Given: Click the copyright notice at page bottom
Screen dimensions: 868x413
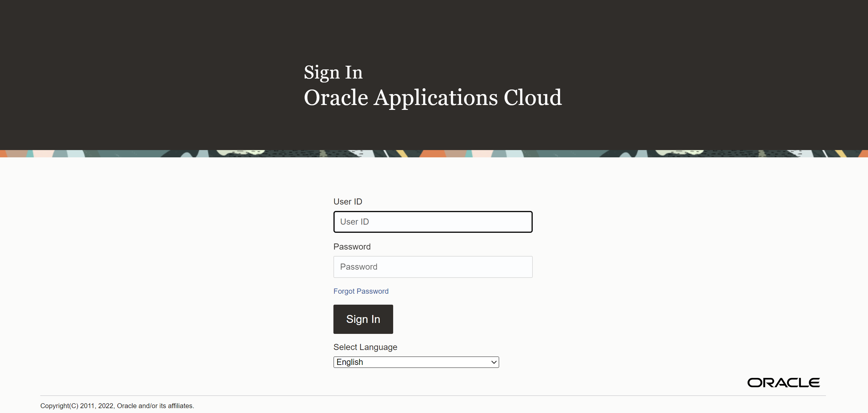Looking at the screenshot, I should [117, 406].
